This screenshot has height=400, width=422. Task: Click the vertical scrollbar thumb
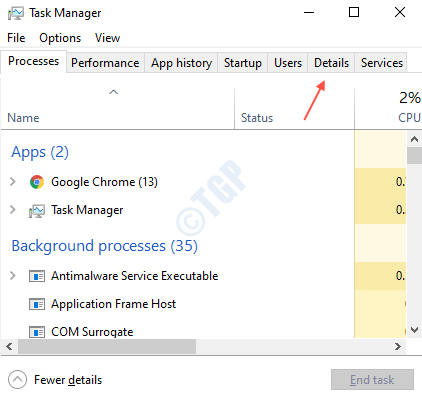pyautogui.click(x=414, y=155)
